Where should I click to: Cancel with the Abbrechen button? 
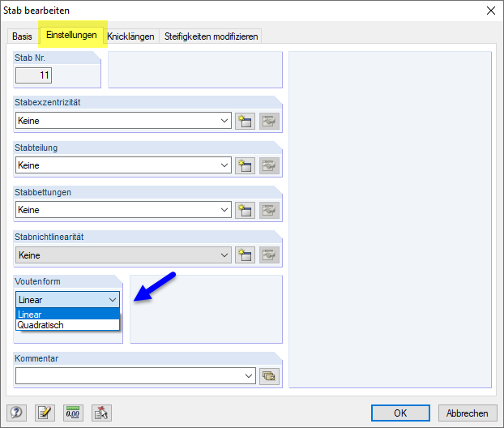click(468, 413)
